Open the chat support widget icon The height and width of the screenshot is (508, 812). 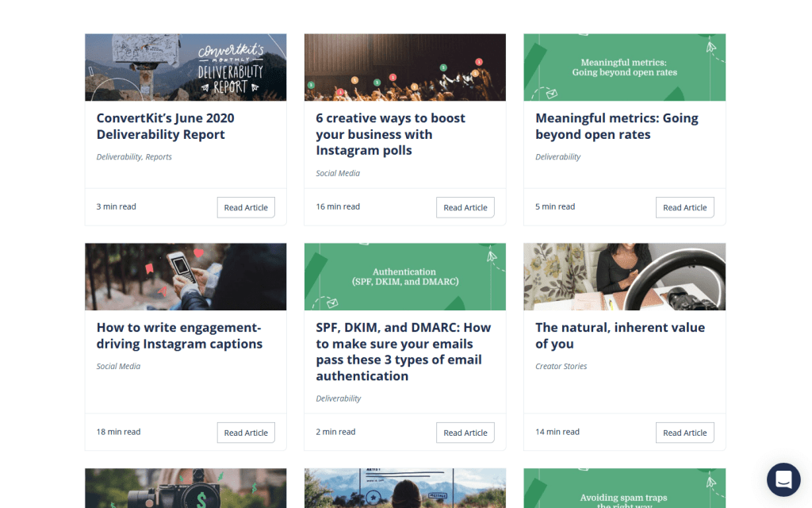point(783,479)
